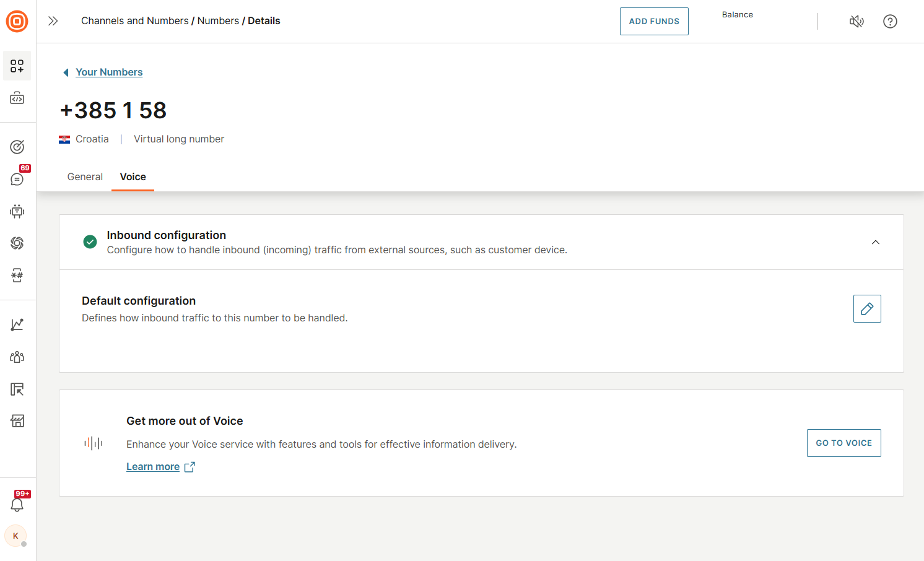Open the Answers chatbot robot icon
The image size is (924, 561).
(17, 211)
